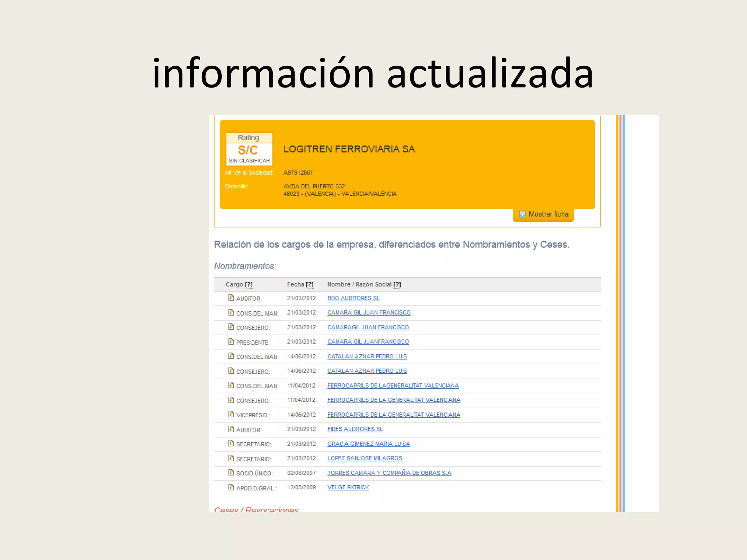
Task: Click document icon in CONSEJERO 21/03/2012 row
Action: pos(231,327)
